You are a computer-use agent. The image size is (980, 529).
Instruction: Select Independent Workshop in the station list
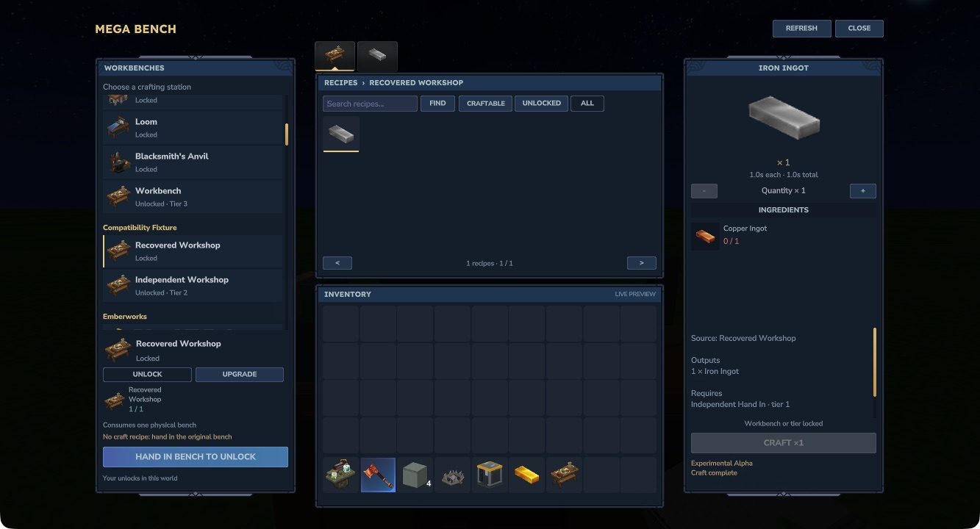(x=193, y=285)
